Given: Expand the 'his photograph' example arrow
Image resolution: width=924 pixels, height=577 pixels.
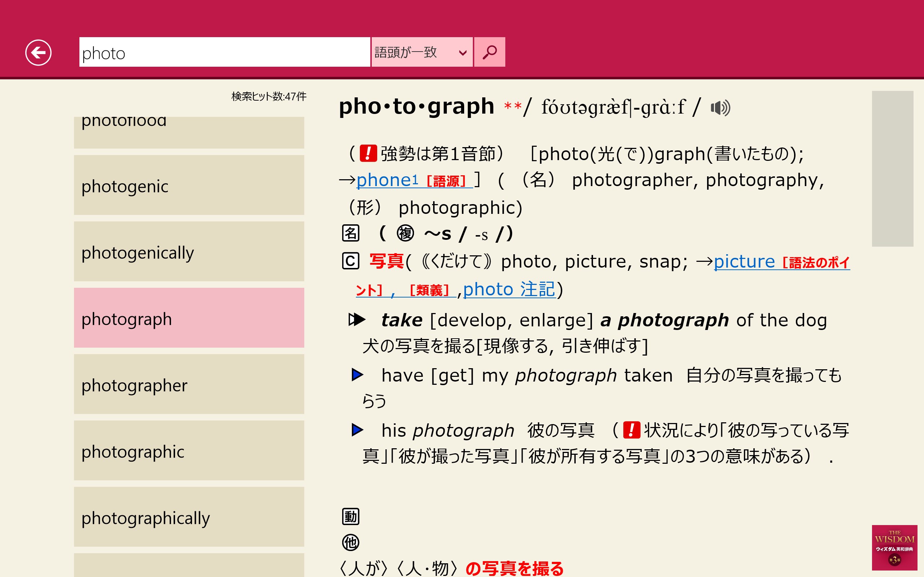Looking at the screenshot, I should 357,430.
